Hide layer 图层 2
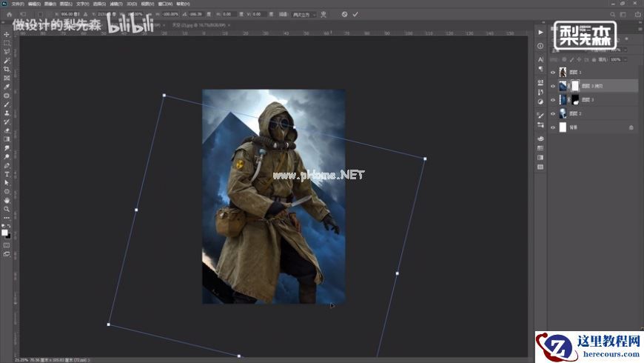644x363 pixels. point(553,113)
